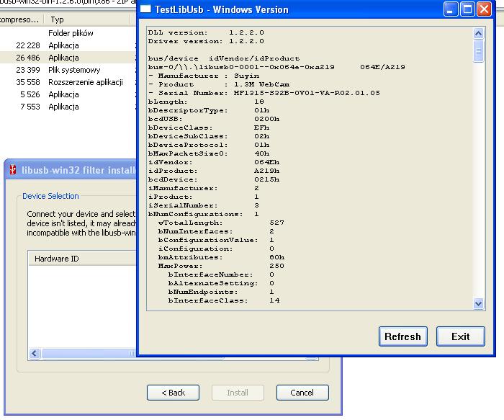
Task: Click the scroll up arrow in TestLibUsb output
Action: (x=478, y=33)
